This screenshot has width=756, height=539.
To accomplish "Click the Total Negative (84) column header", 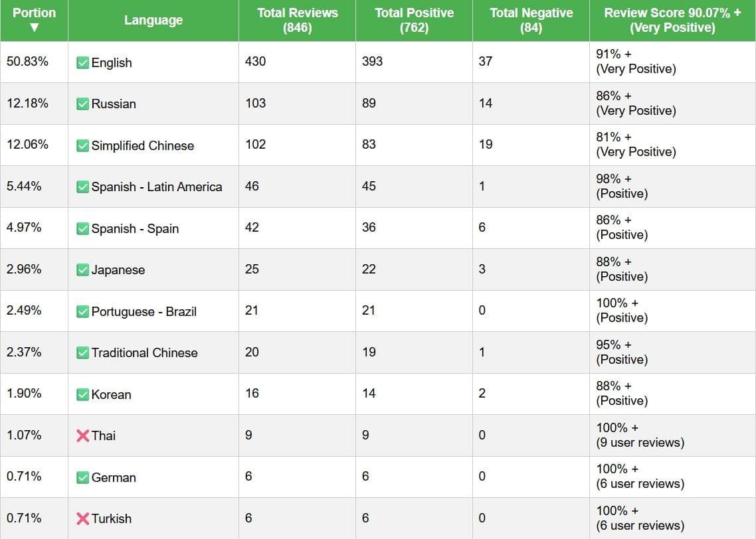I will pyautogui.click(x=531, y=20).
